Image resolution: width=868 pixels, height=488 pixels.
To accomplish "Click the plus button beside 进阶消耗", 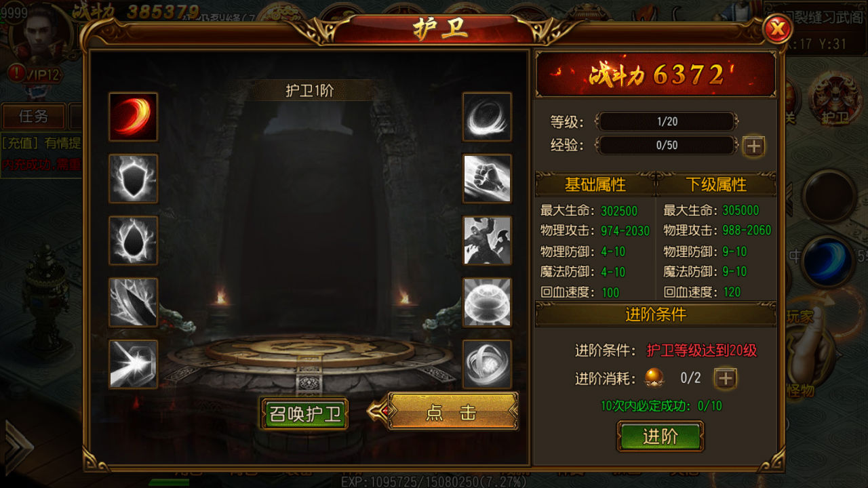I will click(x=726, y=378).
